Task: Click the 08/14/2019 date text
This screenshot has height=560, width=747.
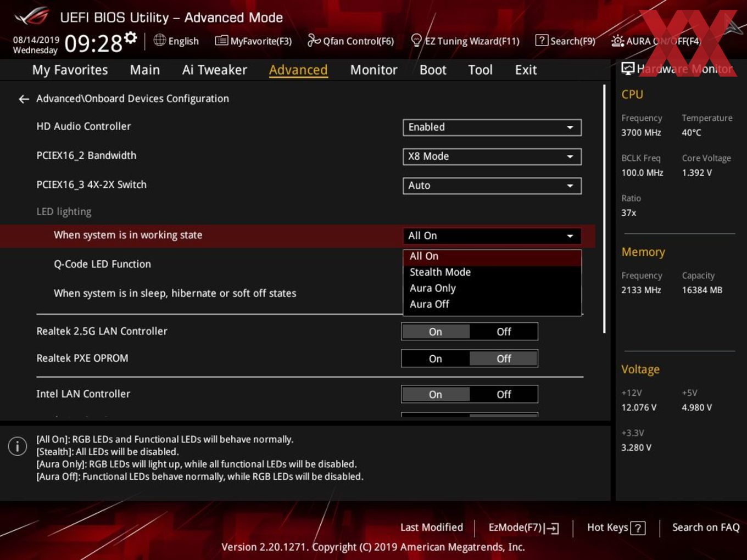Action: click(x=36, y=40)
